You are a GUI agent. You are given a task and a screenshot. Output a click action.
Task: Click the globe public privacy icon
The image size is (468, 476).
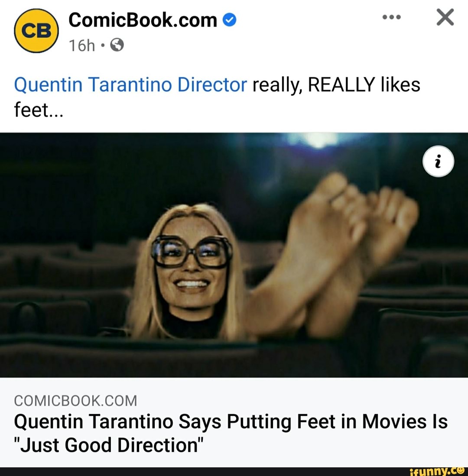coord(117,45)
